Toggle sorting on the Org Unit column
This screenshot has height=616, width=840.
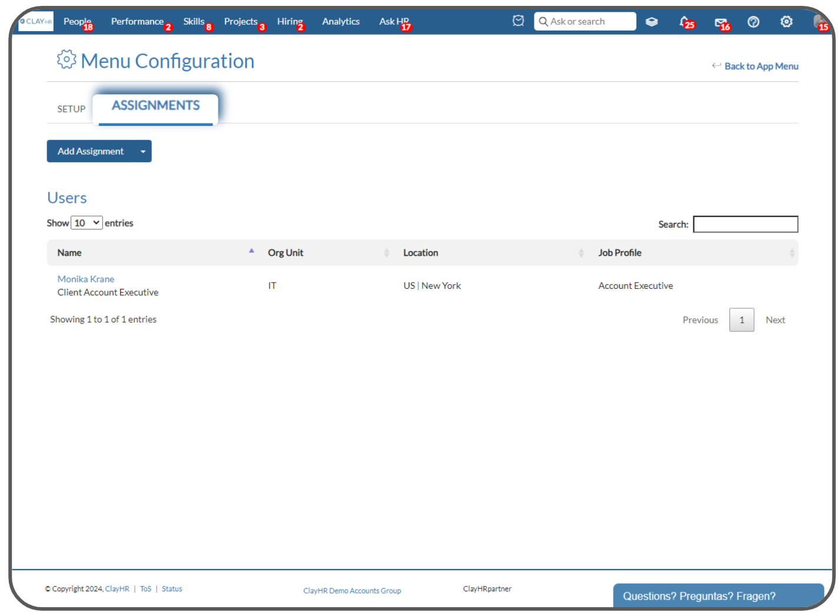[387, 252]
